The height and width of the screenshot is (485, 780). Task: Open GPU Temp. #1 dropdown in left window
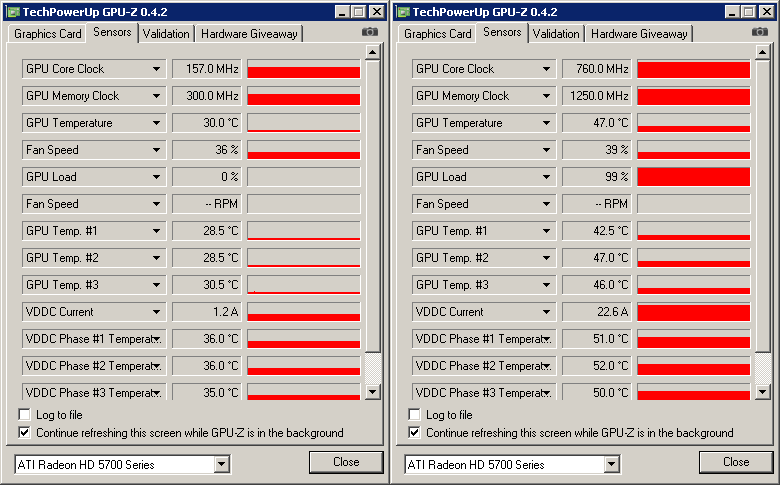click(156, 231)
